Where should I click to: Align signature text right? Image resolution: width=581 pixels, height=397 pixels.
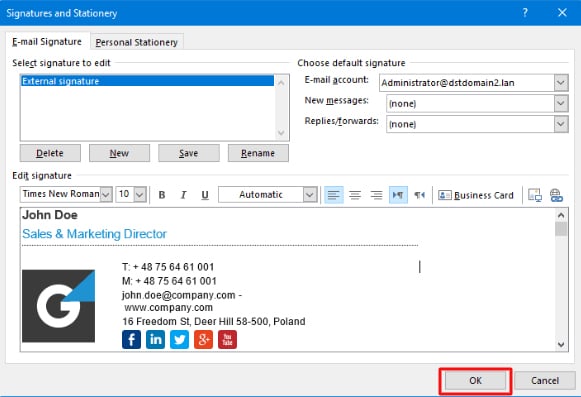pos(376,195)
